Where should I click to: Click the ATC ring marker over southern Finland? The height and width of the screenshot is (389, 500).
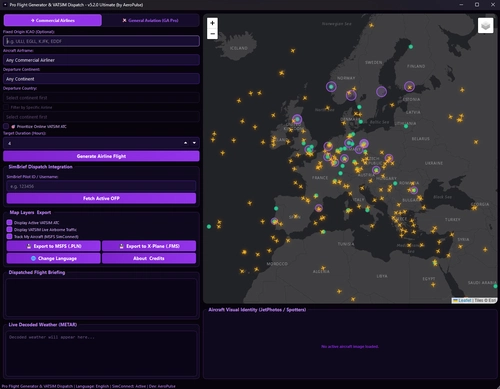pyautogui.click(x=409, y=87)
